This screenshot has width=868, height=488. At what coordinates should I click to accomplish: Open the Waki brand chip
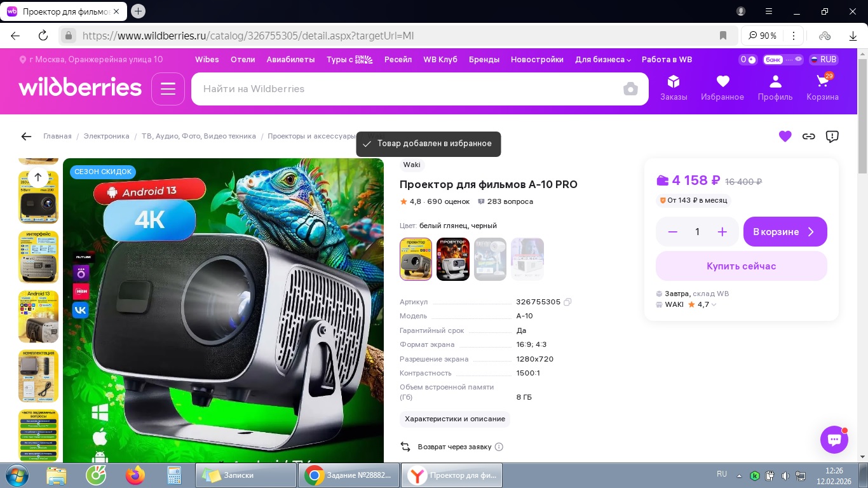(x=412, y=165)
